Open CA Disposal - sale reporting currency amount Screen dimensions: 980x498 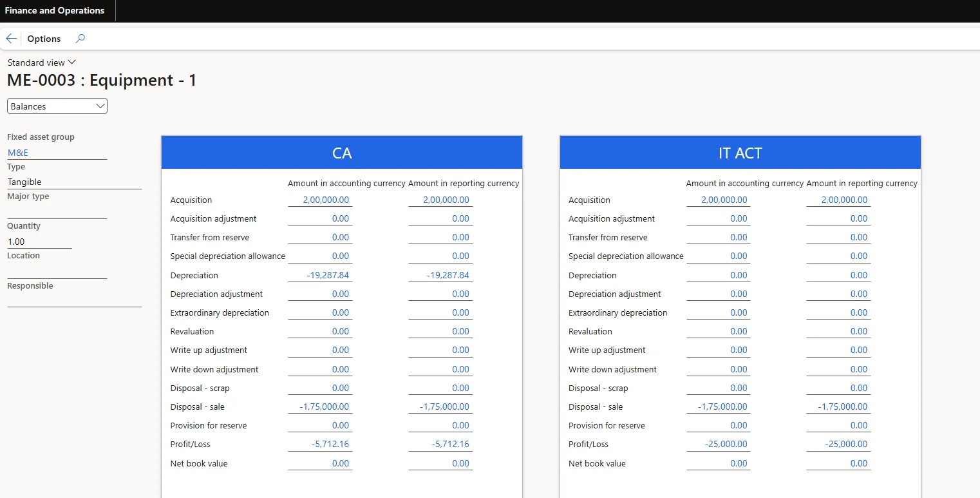[440, 407]
